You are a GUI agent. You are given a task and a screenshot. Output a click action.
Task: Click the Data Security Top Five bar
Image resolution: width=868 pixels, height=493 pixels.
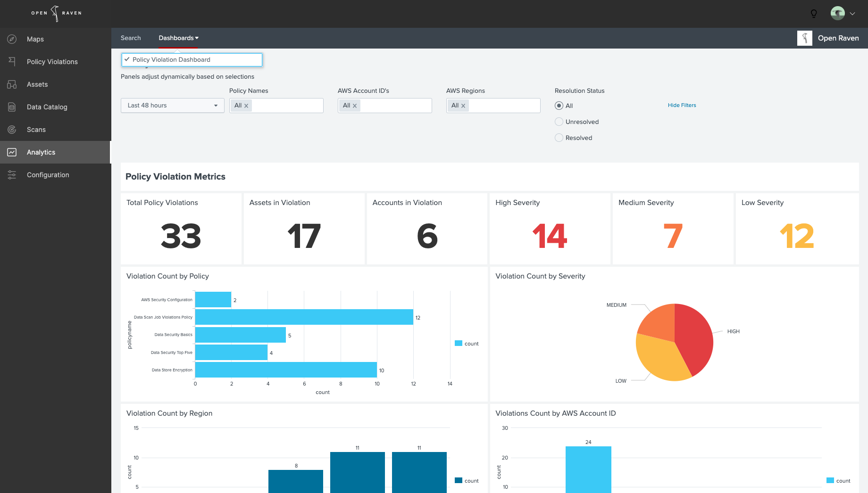(x=232, y=353)
